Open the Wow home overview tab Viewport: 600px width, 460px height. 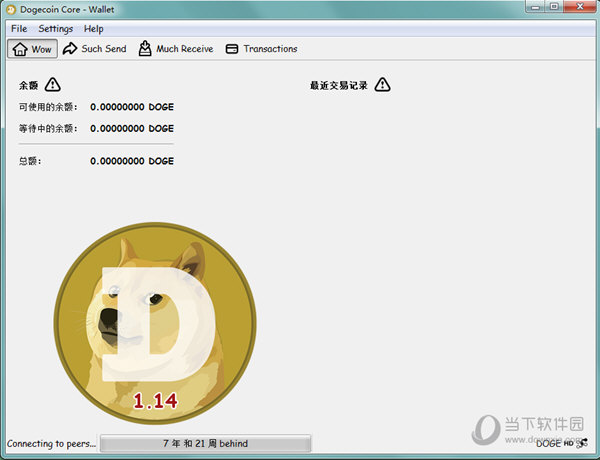32,49
